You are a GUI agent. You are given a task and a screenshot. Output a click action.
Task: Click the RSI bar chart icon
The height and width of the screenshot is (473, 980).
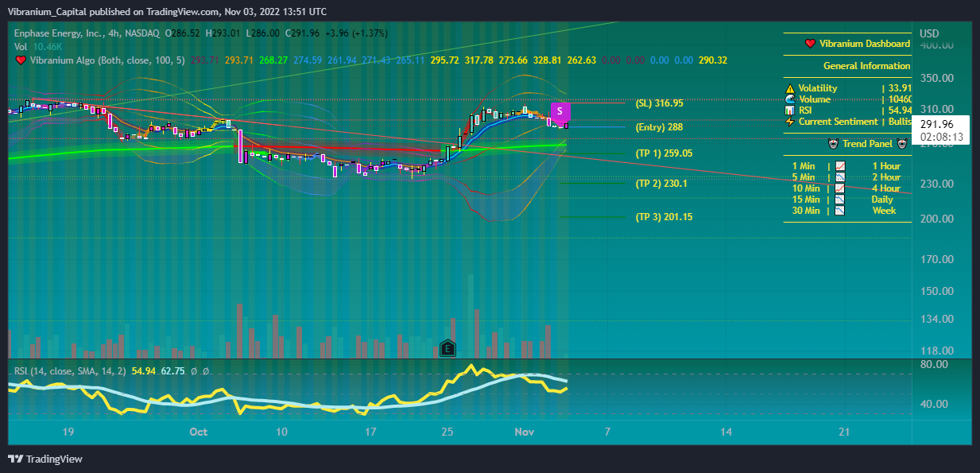pyautogui.click(x=789, y=110)
